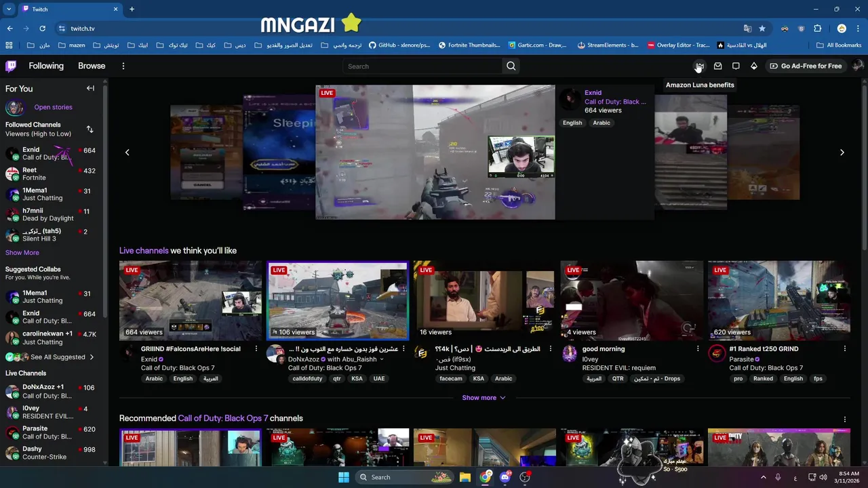
Task: Open options for GRIIIND #FalconsAreHere stream card
Action: [x=256, y=348]
